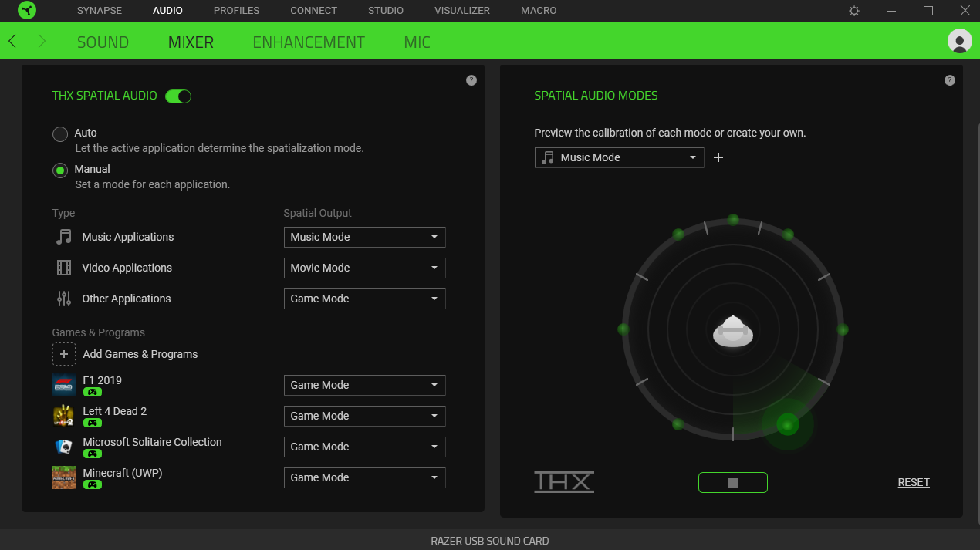Click the 'Games & Programs' heading
The image size is (980, 550).
99,332
